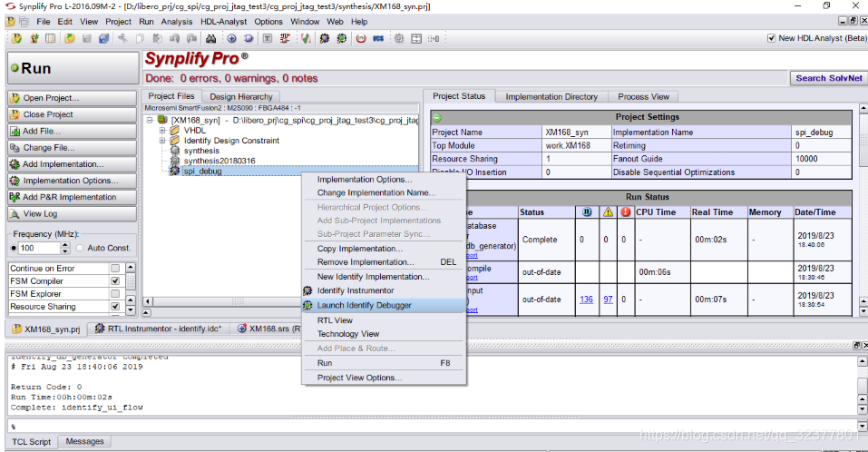Image resolution: width=868 pixels, height=452 pixels.
Task: Select the synthesis20180316 implementation
Action: click(219, 161)
